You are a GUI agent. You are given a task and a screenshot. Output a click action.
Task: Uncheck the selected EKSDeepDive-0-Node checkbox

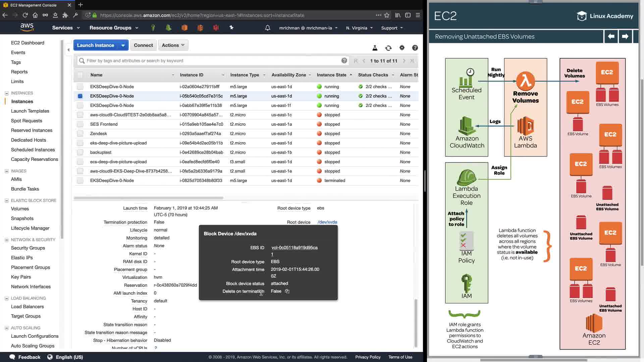(80, 96)
